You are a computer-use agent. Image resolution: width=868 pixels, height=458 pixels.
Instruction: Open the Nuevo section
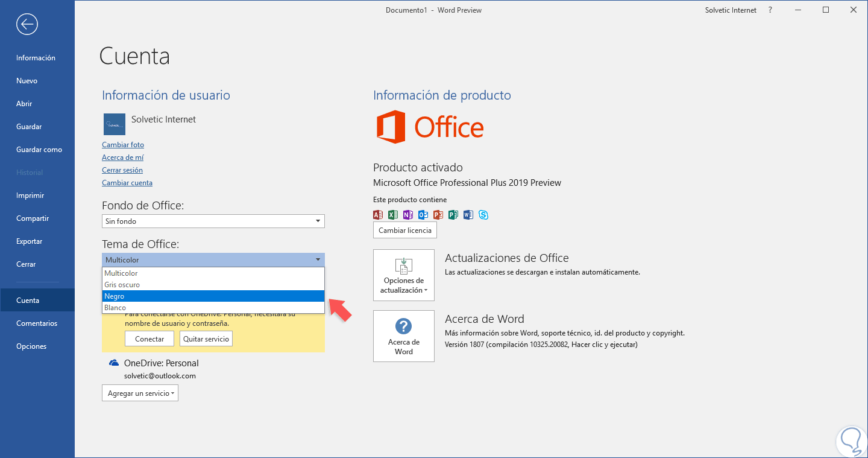click(37, 81)
